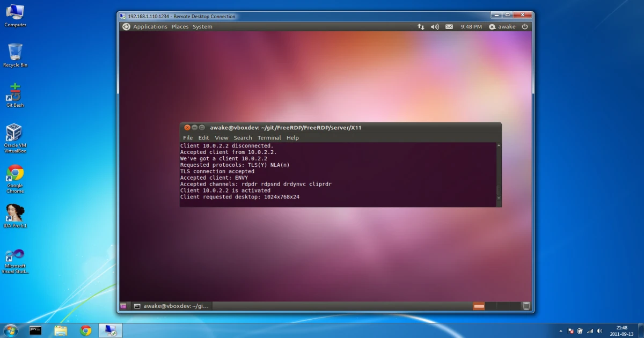Open Microsoft Visual Studio desktop shortcut
644x338 pixels.
pyautogui.click(x=15, y=261)
